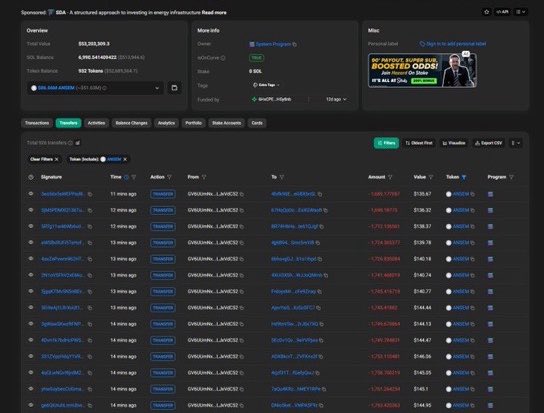Viewport: 544px width, 413px height.
Task: Filter the Time column
Action: (x=134, y=177)
